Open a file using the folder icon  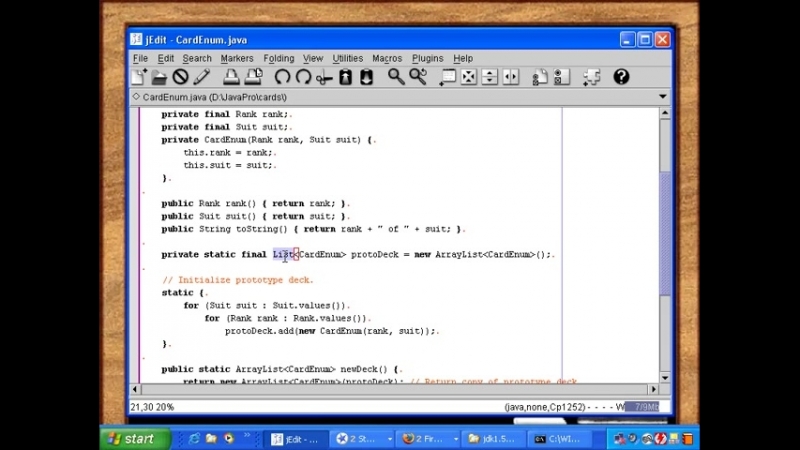pos(159,77)
